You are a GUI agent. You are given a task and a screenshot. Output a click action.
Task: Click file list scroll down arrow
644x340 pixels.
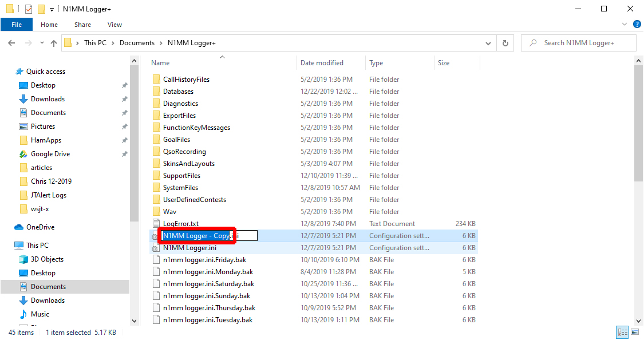pyautogui.click(x=638, y=321)
